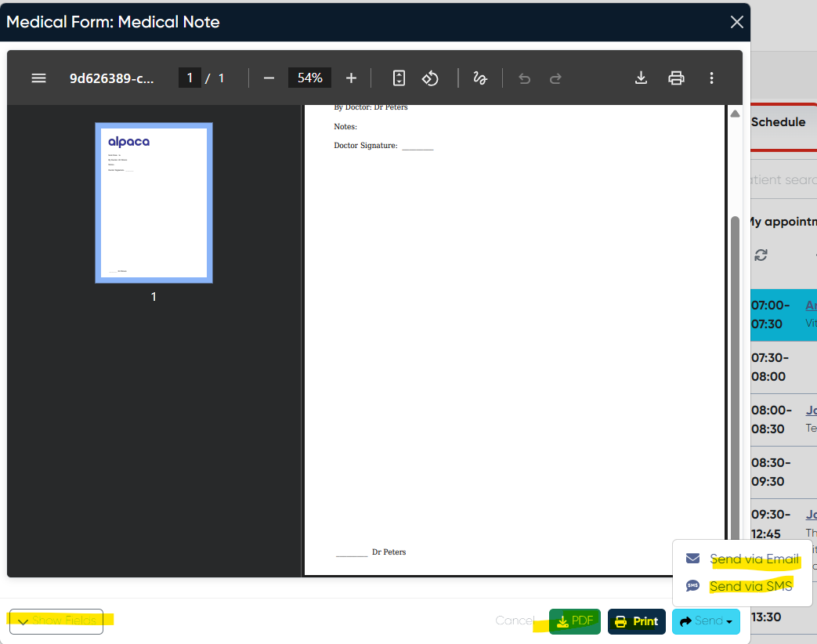817x644 pixels.
Task: Close the Medical Note dialog
Action: pyautogui.click(x=736, y=22)
